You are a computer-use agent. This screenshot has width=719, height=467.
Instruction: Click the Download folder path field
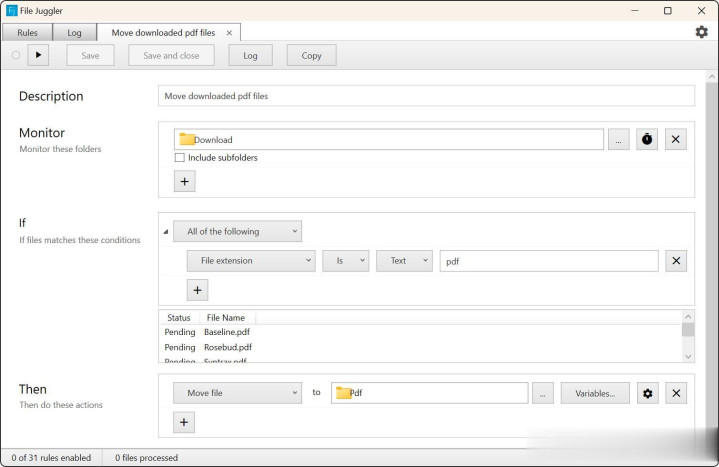(x=389, y=139)
